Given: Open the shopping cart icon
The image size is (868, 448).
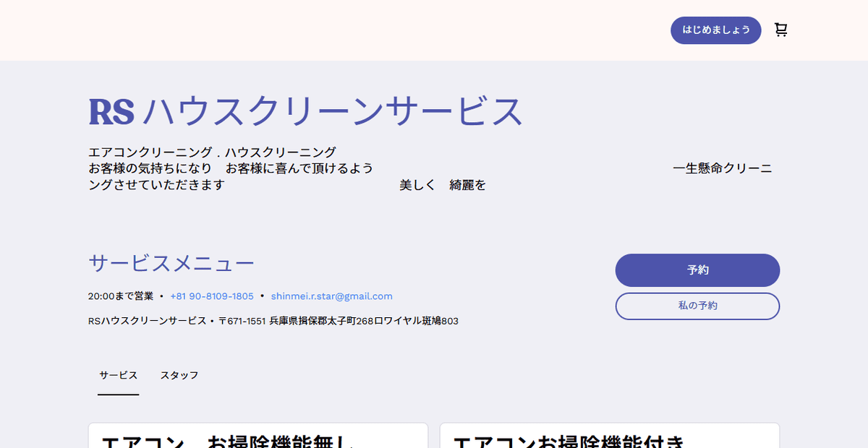Looking at the screenshot, I should (780, 30).
